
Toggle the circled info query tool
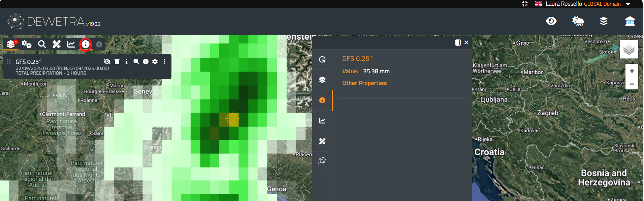(86, 44)
